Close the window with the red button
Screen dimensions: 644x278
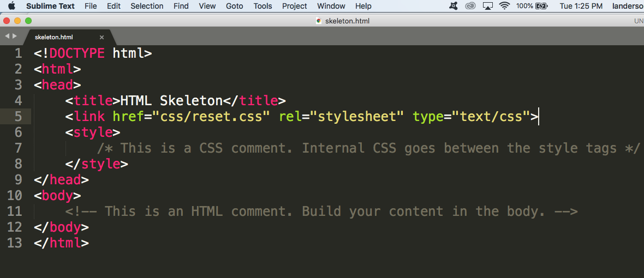click(x=7, y=21)
